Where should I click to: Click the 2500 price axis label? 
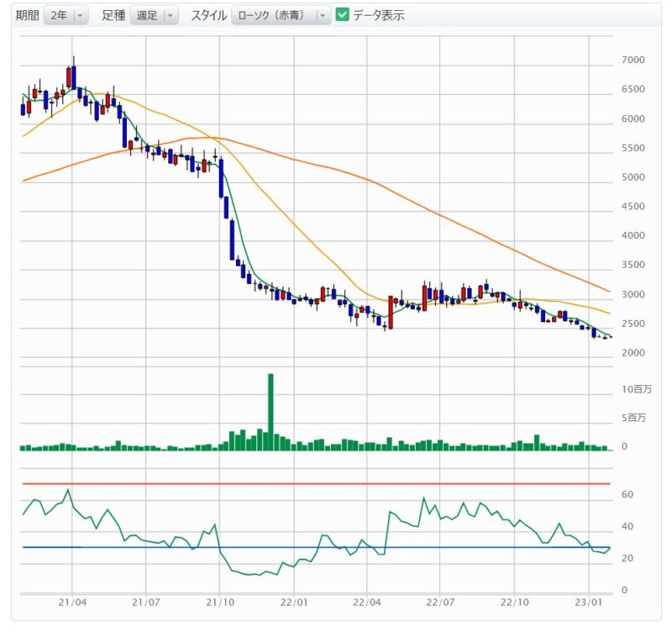633,324
